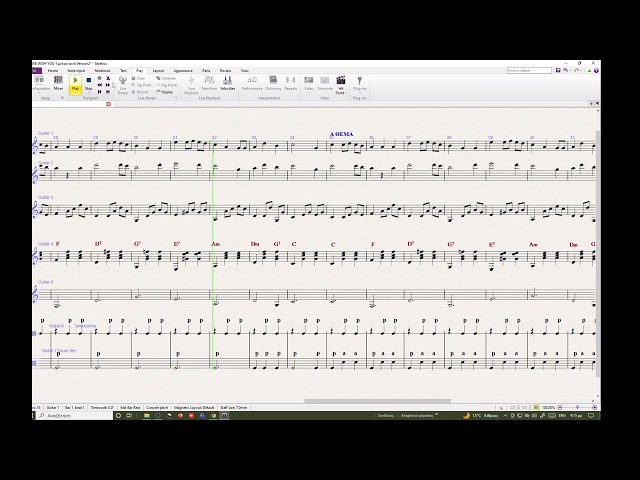Open the Text ribbon tab
The image size is (640, 480).
[123, 71]
